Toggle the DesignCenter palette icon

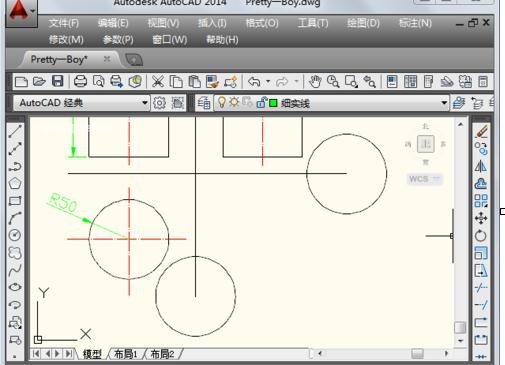pyautogui.click(x=410, y=81)
